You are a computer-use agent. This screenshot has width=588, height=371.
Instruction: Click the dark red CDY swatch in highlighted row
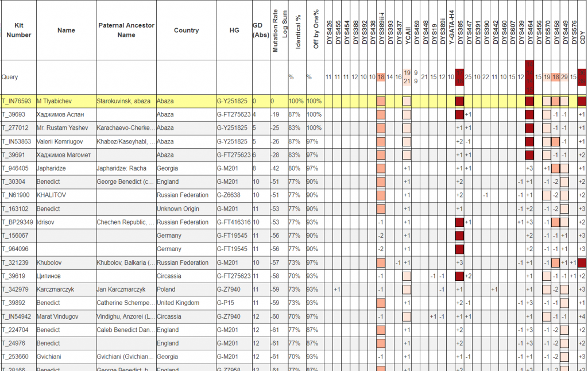(582, 101)
